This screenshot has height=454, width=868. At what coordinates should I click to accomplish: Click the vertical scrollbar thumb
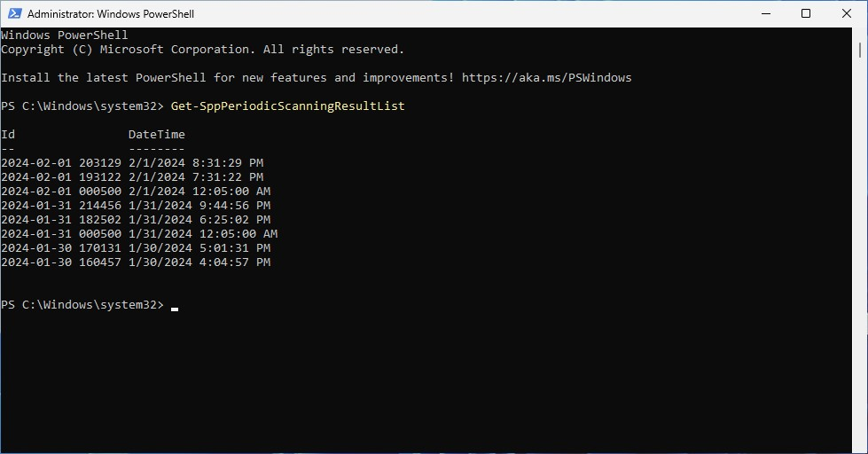(x=860, y=50)
